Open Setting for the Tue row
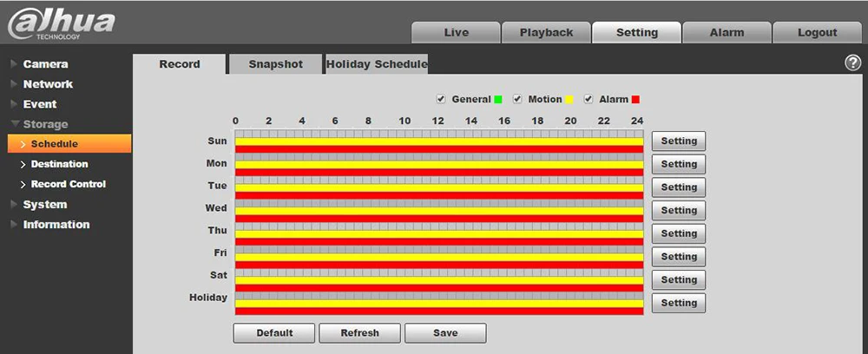868x354 pixels. (x=679, y=187)
